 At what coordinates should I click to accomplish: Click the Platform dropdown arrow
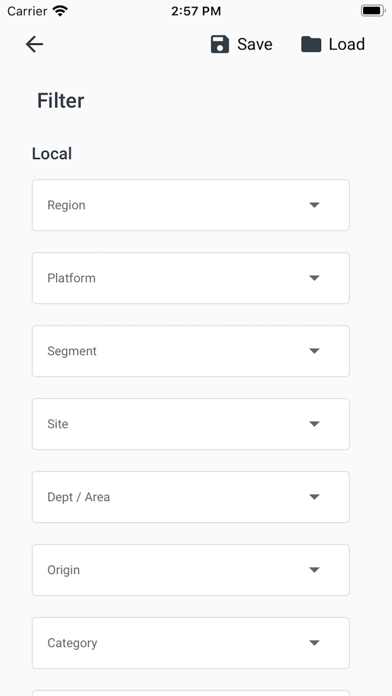tap(314, 278)
